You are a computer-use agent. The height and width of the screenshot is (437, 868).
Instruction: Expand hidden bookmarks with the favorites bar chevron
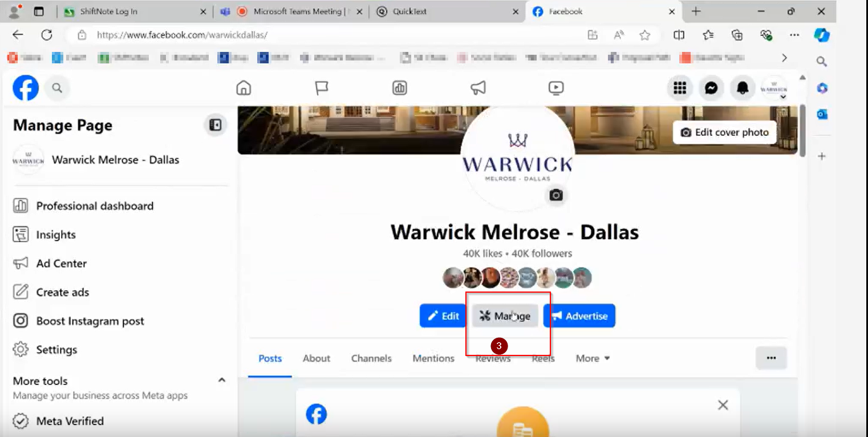point(784,58)
